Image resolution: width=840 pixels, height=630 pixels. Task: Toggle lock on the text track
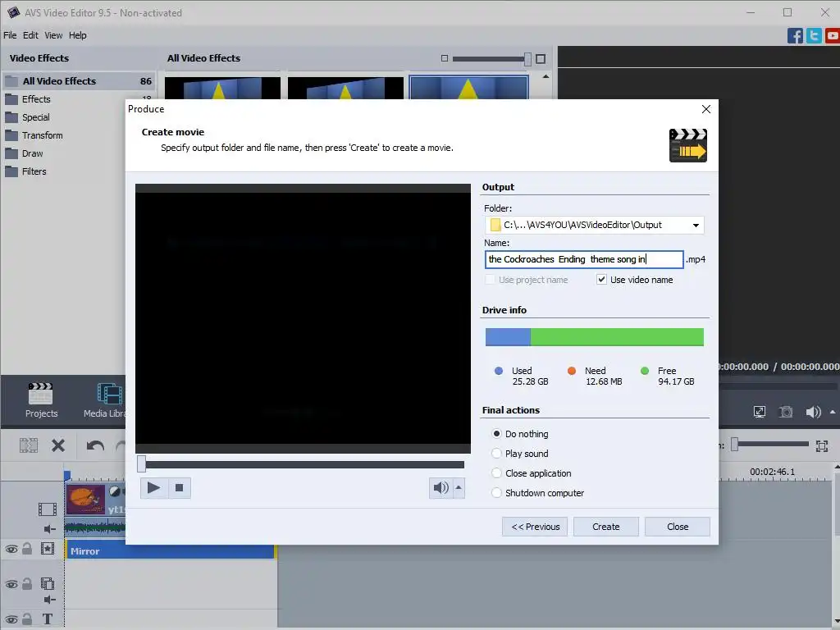click(x=27, y=619)
